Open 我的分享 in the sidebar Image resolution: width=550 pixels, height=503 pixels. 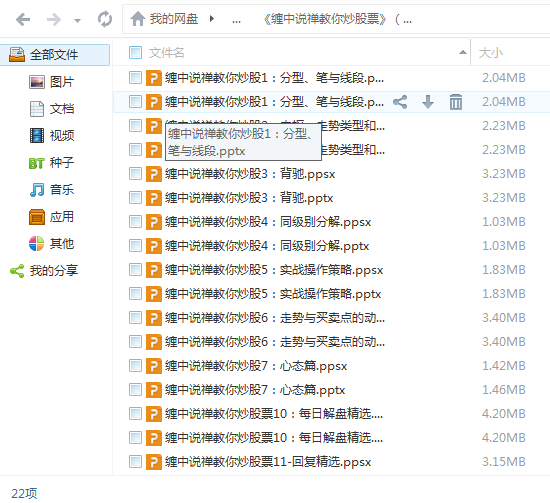pos(44,271)
